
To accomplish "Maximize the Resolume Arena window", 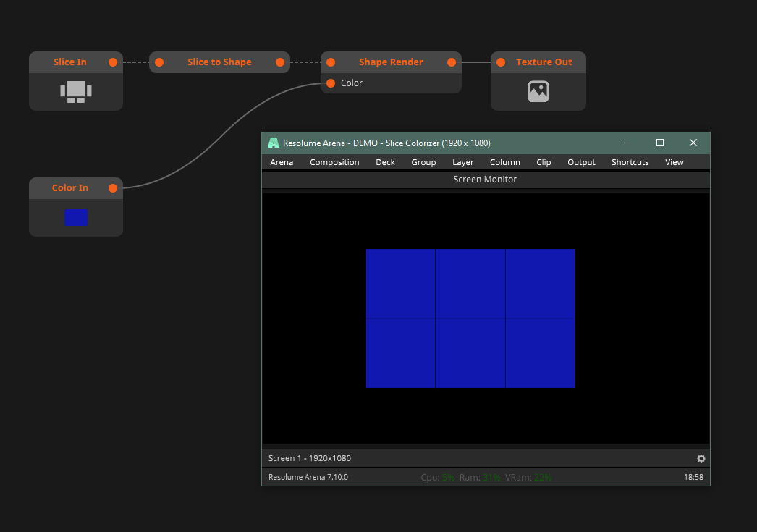I will coord(659,143).
